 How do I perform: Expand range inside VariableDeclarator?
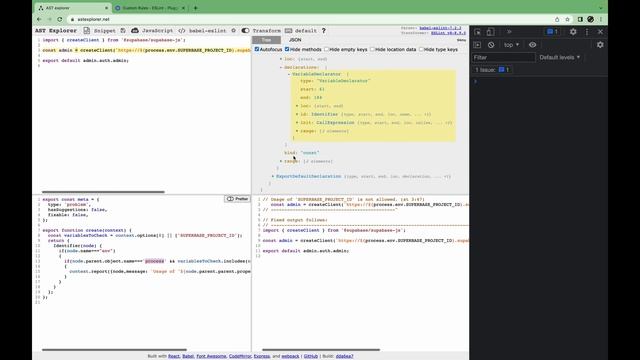click(x=308, y=131)
